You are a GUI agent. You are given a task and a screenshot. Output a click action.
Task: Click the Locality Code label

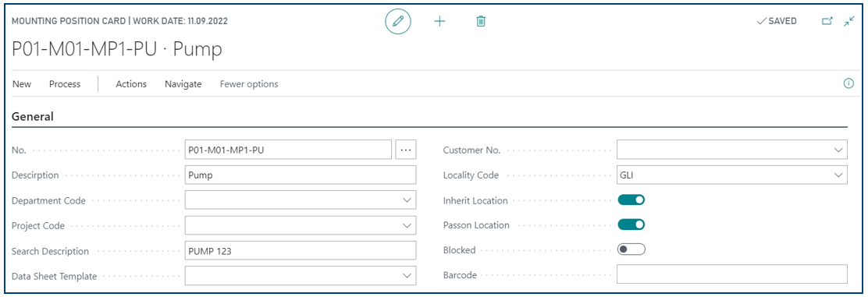[x=471, y=175]
